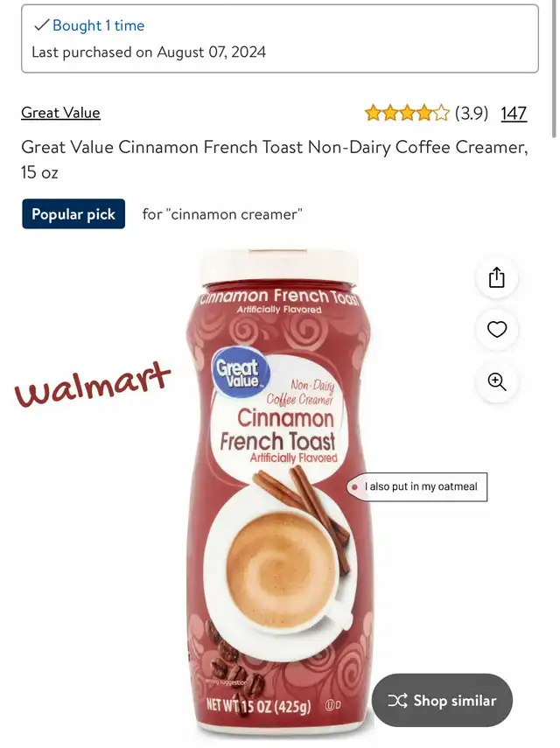560x748 pixels.
Task: Click the Popular pick badge
Action: 73,213
